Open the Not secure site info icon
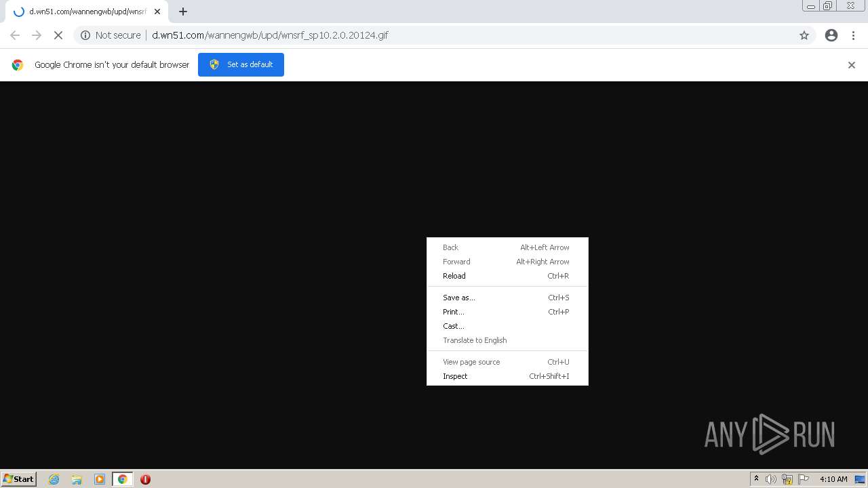 (85, 35)
